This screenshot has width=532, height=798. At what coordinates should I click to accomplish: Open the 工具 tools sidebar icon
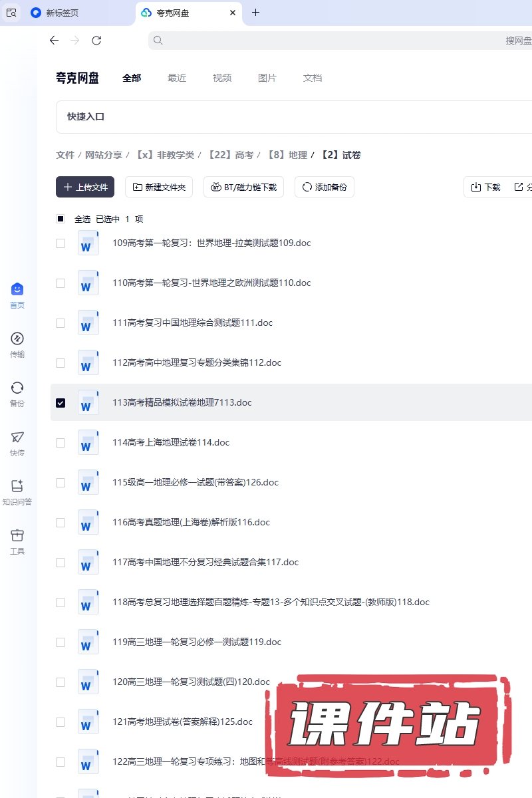(17, 535)
